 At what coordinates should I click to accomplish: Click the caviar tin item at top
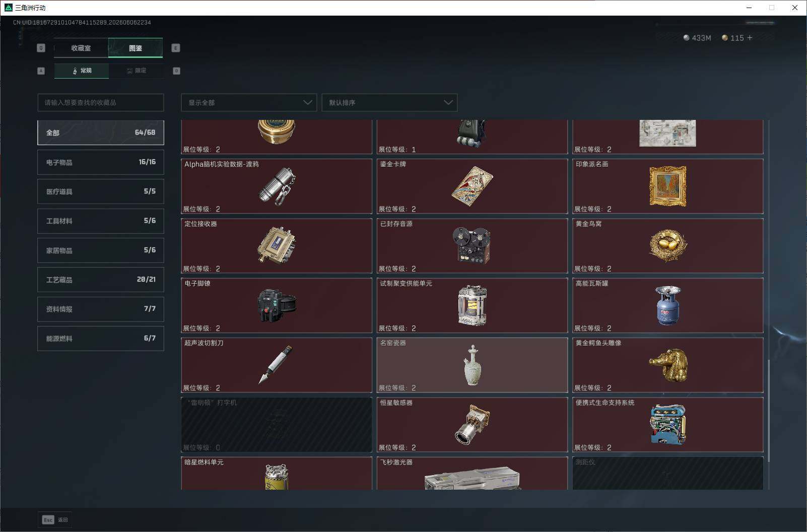point(277,132)
